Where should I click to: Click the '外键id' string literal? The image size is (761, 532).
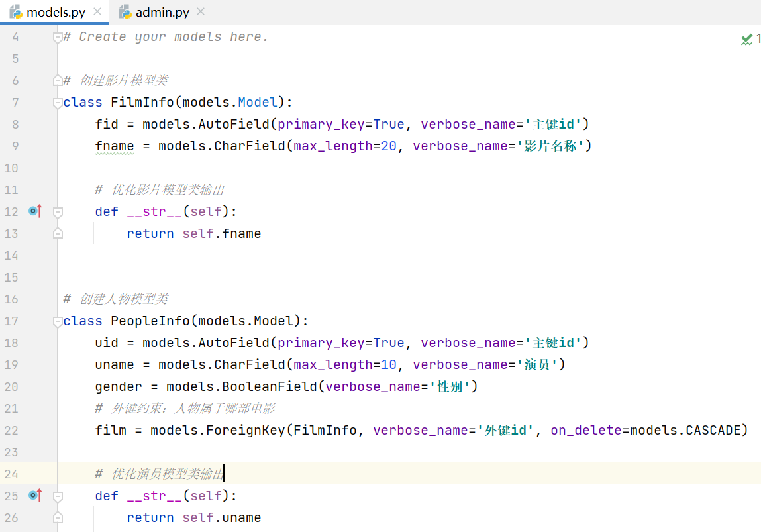[x=505, y=430]
